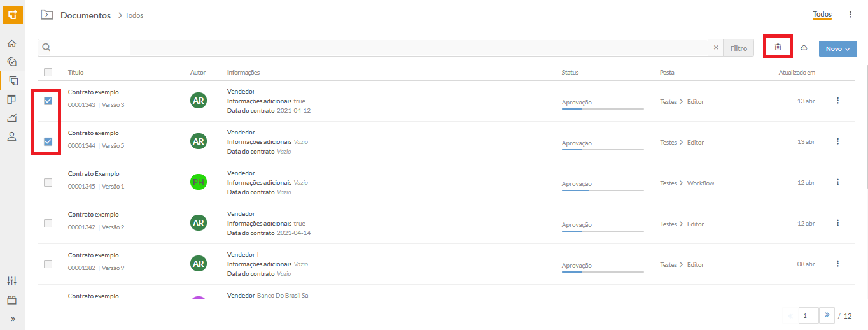Click the PH author avatar
The image size is (868, 330).
coord(199,182)
